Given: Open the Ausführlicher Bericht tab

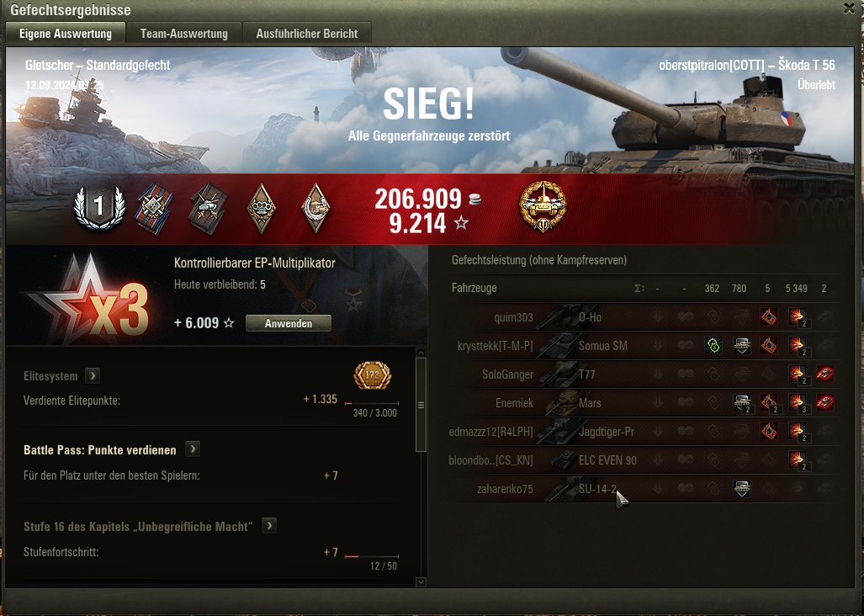Looking at the screenshot, I should click(x=307, y=33).
